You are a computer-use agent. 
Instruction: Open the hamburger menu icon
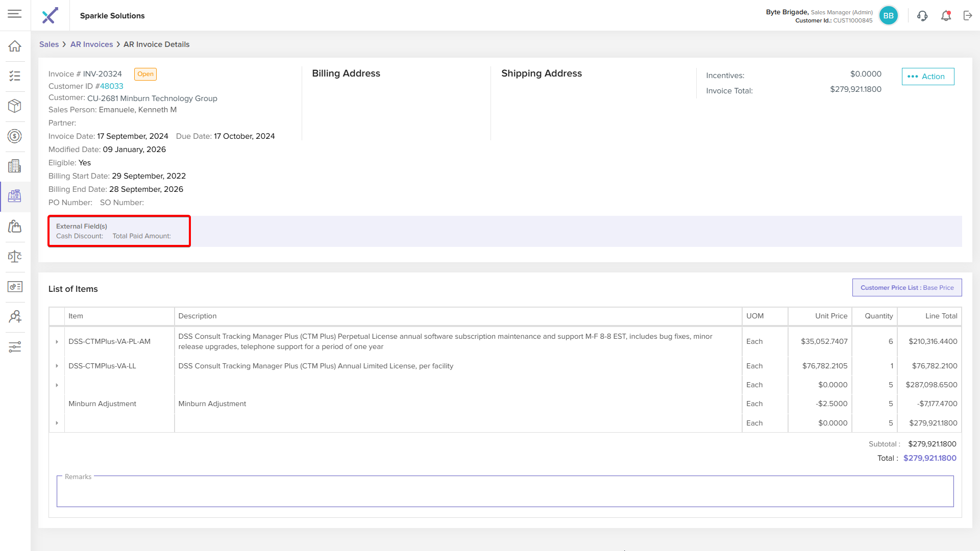pyautogui.click(x=15, y=14)
